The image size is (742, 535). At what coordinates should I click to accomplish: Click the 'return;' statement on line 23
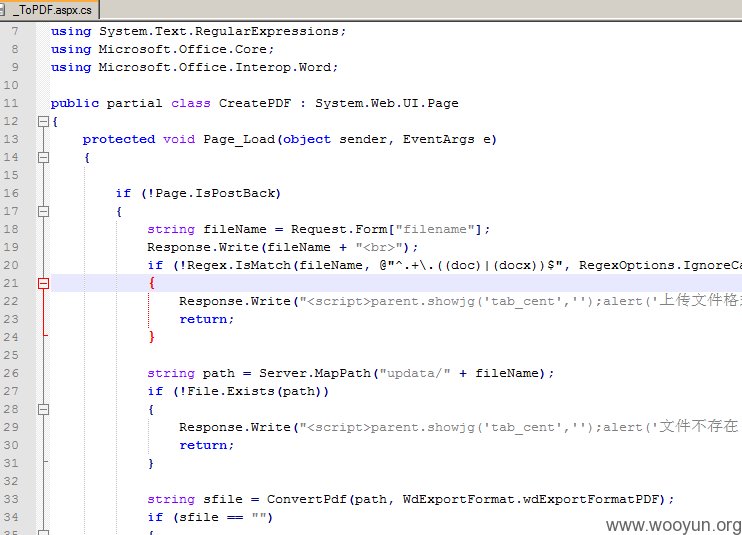207,319
